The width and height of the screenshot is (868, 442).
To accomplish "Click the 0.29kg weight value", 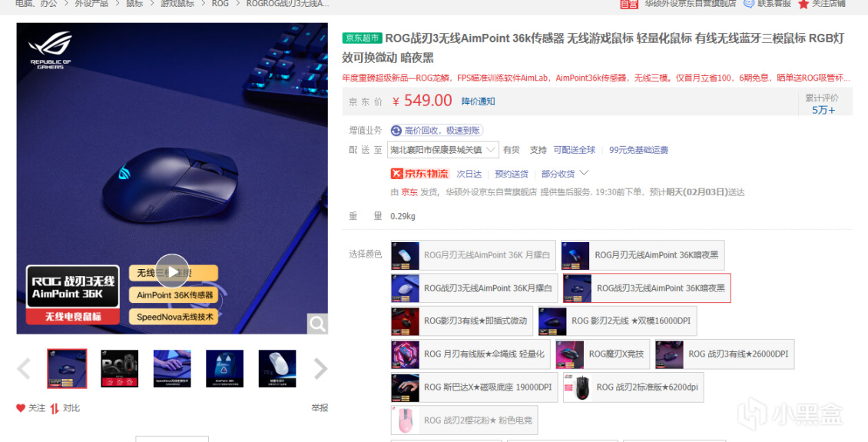I will (403, 216).
